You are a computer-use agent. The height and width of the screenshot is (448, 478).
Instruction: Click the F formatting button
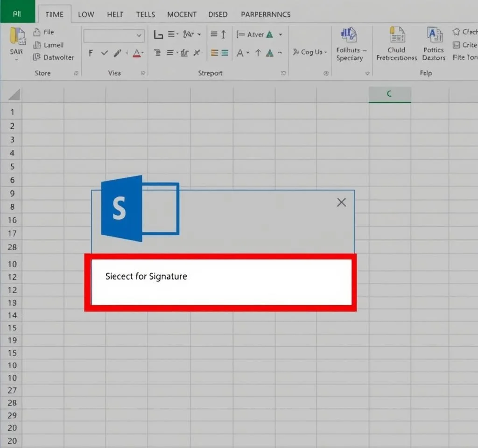[91, 53]
